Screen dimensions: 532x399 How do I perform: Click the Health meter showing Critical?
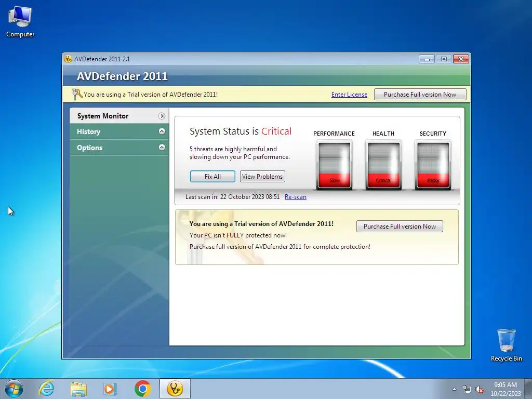[x=383, y=165]
